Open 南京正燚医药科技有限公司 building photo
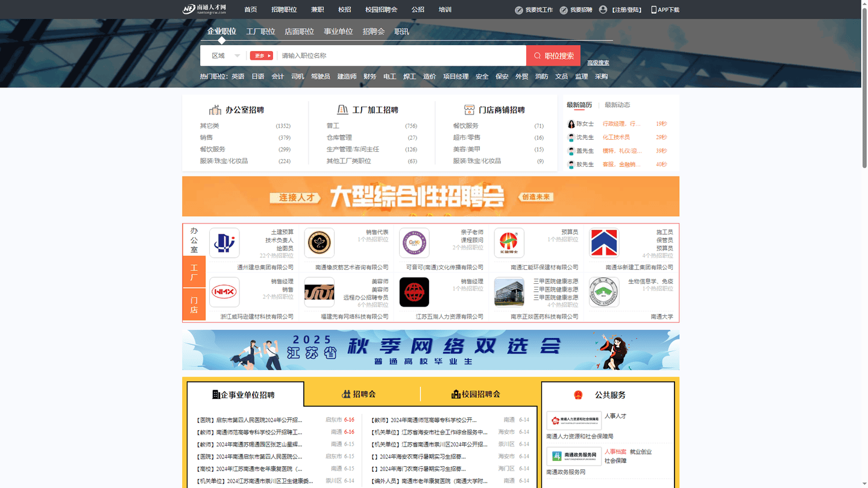868x488 pixels. pyautogui.click(x=509, y=292)
